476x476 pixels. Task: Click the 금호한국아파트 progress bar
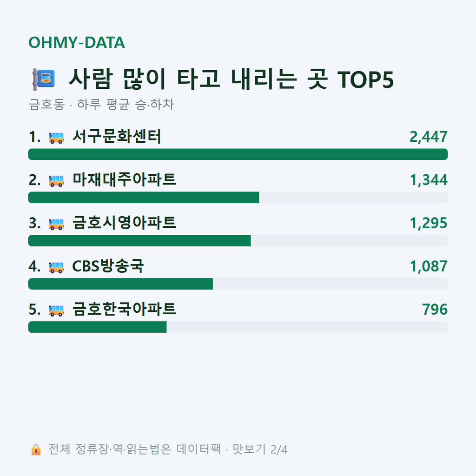click(238, 327)
